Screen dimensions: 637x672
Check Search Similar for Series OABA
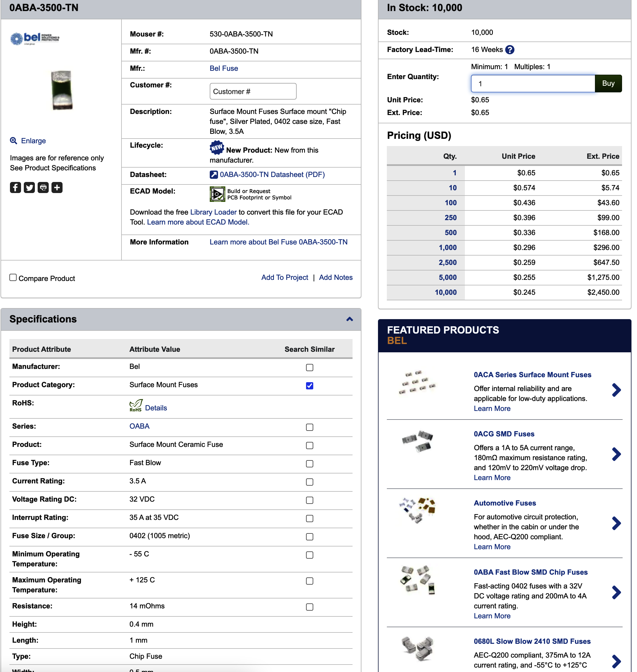coord(310,427)
